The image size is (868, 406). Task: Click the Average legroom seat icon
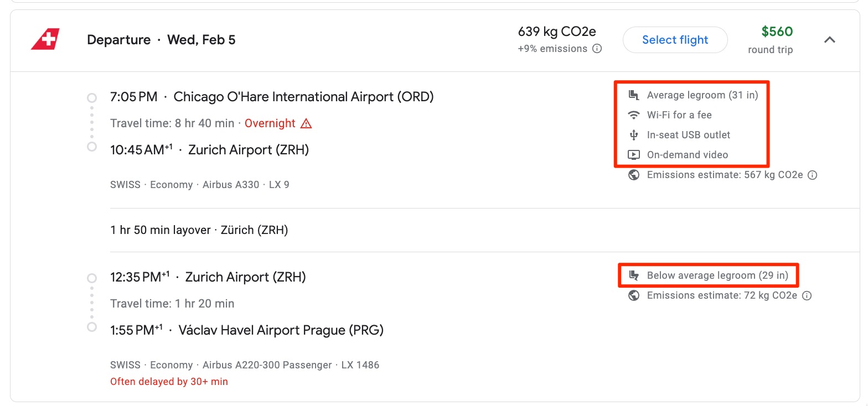pyautogui.click(x=633, y=95)
